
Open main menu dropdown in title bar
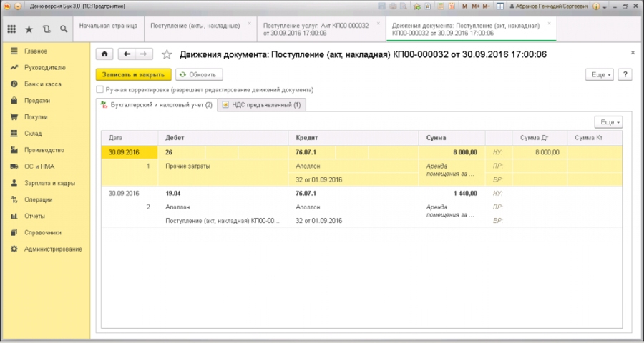click(17, 6)
